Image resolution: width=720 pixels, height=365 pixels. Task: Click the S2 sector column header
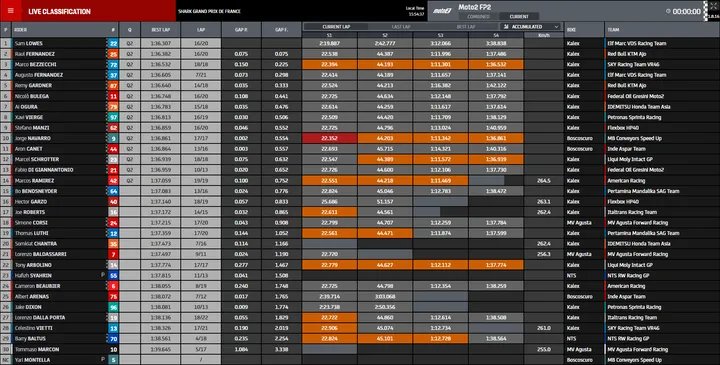pos(385,35)
